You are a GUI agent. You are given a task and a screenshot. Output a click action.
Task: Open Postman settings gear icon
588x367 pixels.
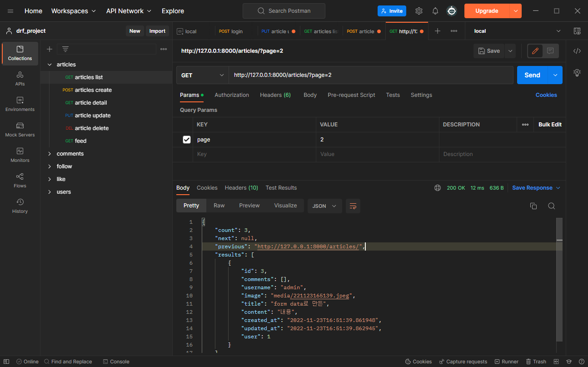point(419,11)
